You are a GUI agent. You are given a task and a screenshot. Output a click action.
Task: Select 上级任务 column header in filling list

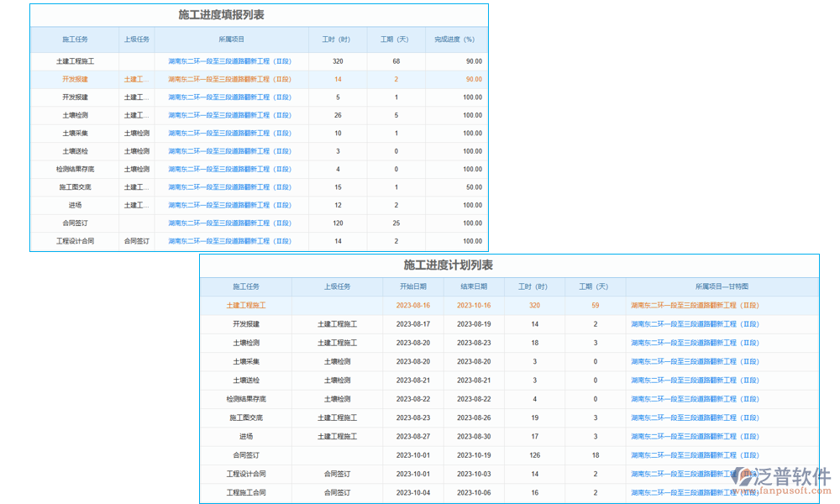137,39
